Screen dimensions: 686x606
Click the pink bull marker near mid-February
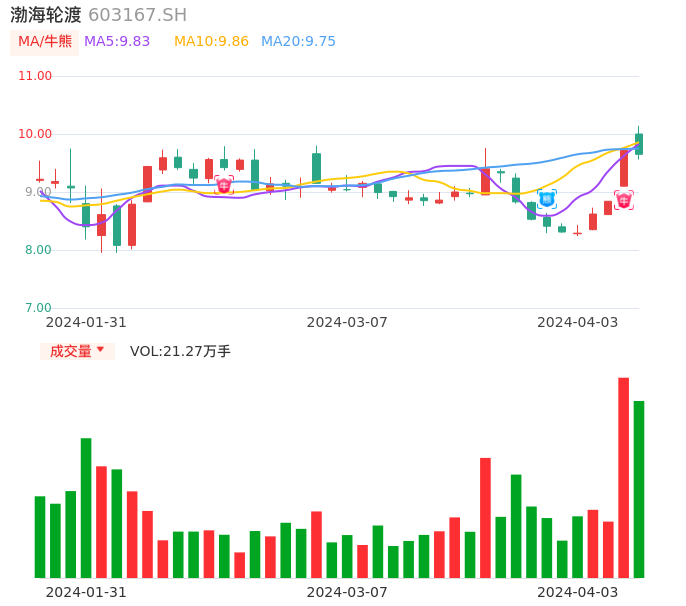224,185
